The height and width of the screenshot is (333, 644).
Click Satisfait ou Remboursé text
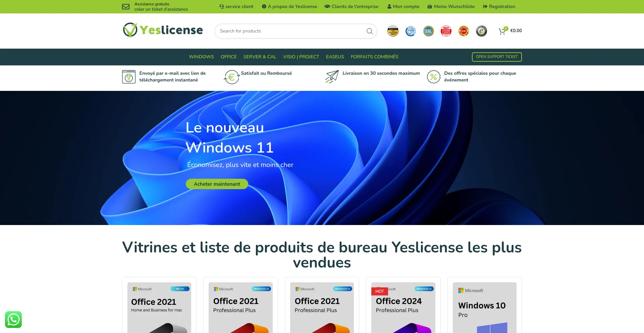tap(266, 73)
